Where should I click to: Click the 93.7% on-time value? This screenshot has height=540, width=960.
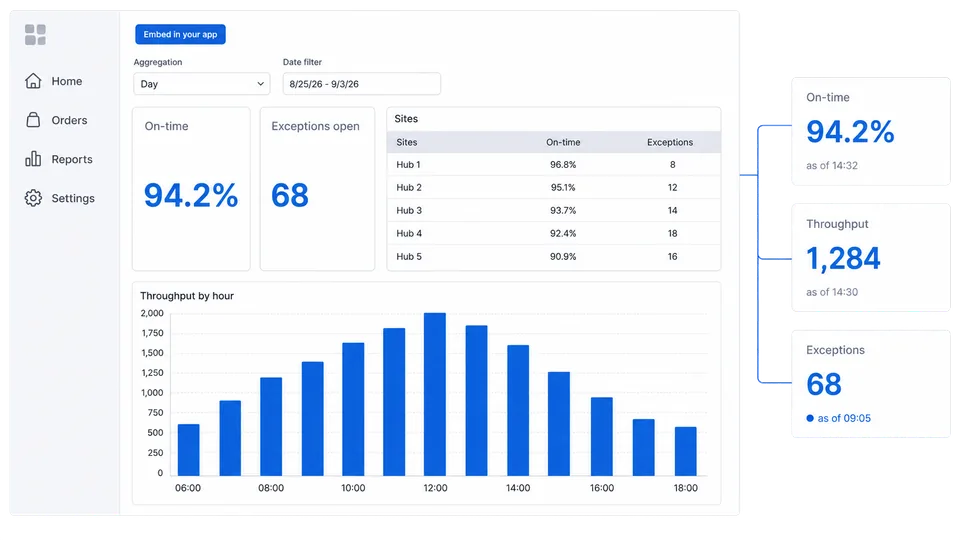point(563,211)
